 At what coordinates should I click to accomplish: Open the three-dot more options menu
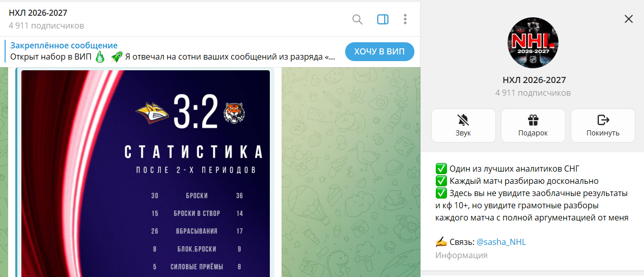point(405,19)
